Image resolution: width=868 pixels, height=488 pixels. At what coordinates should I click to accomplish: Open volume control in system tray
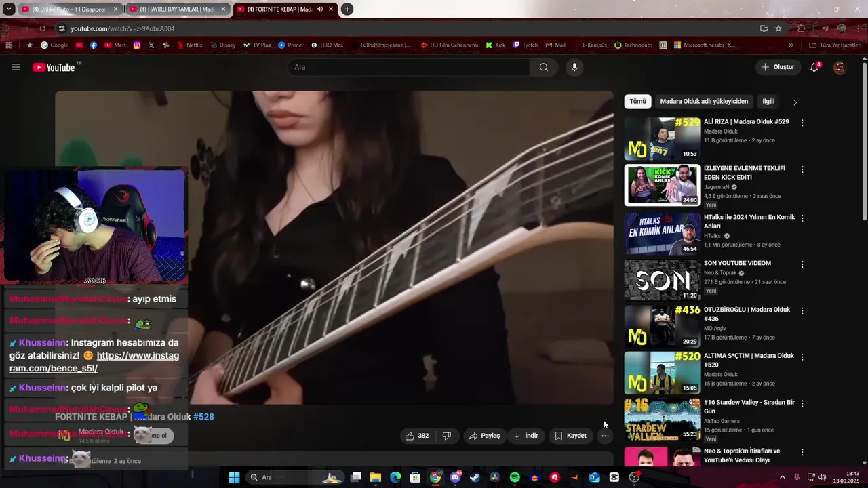(x=823, y=477)
